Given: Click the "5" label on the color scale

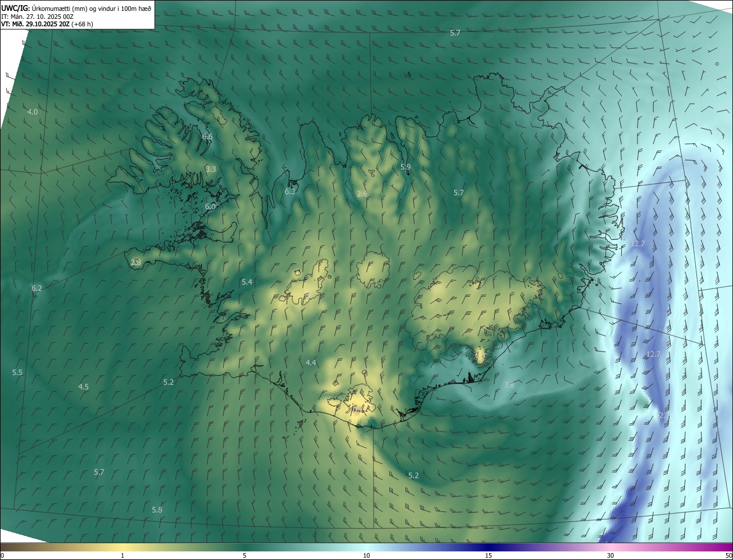Looking at the screenshot, I should pos(245,555).
